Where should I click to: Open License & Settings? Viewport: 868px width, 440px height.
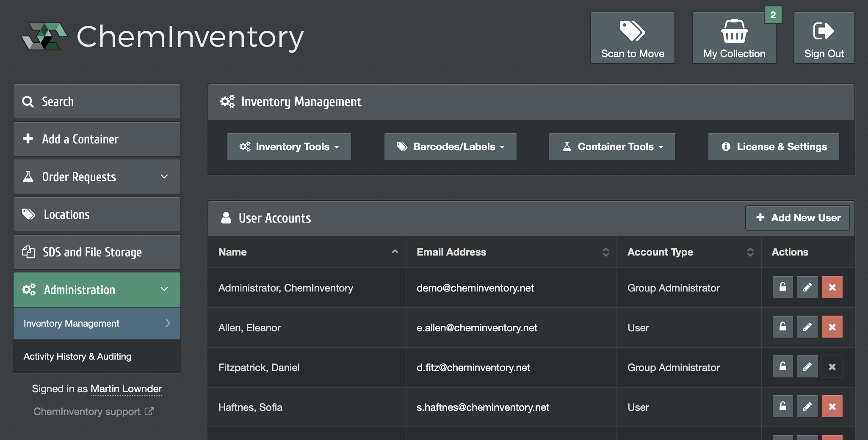(774, 147)
